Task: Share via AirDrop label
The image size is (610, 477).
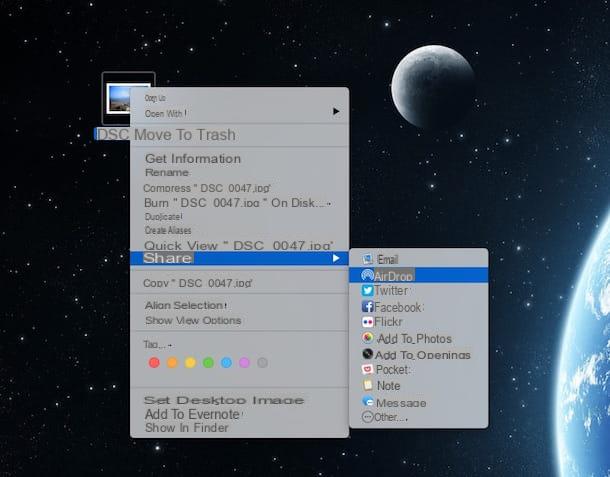Action: pyautogui.click(x=393, y=276)
